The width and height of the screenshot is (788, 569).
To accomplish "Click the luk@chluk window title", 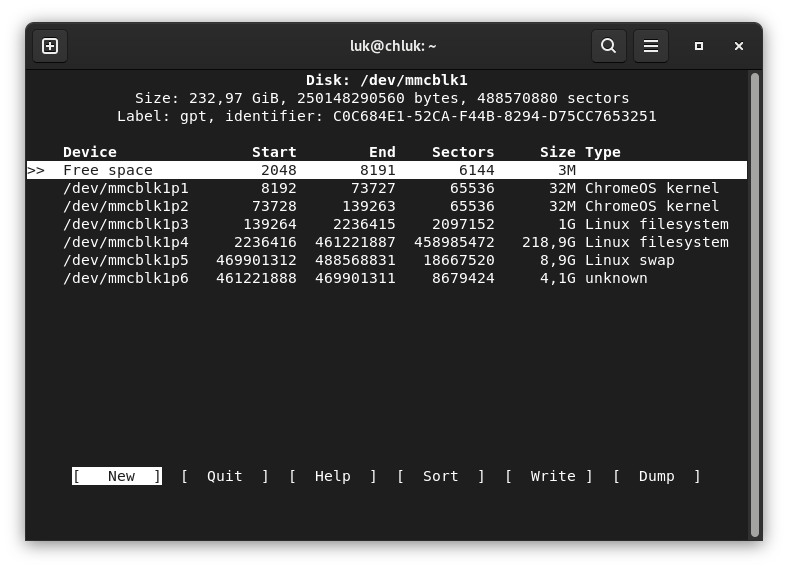I will tap(393, 46).
